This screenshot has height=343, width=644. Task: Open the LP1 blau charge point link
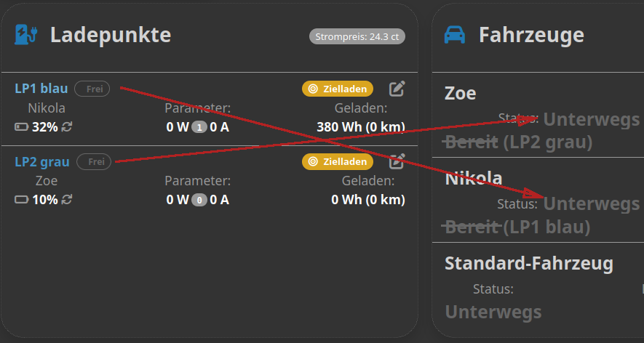(x=41, y=89)
